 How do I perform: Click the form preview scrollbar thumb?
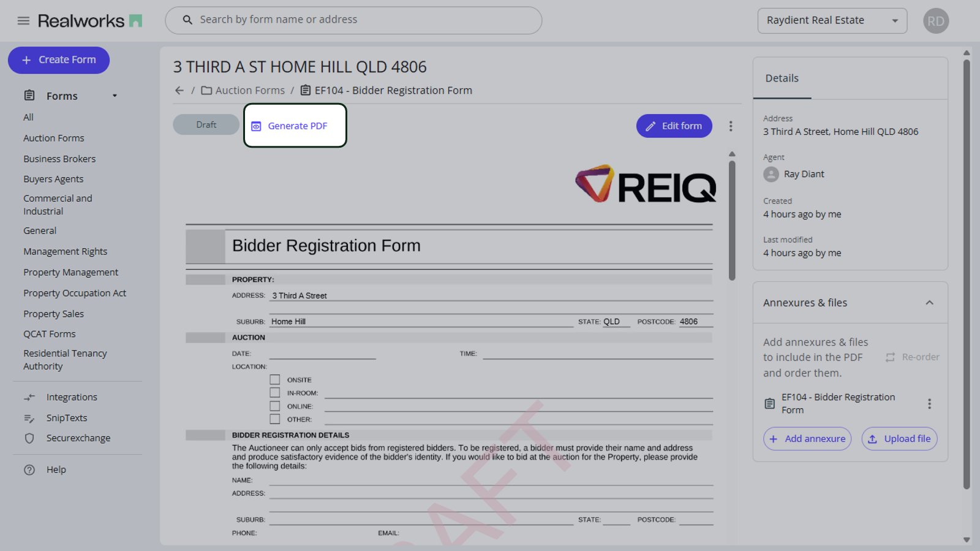coord(732,221)
